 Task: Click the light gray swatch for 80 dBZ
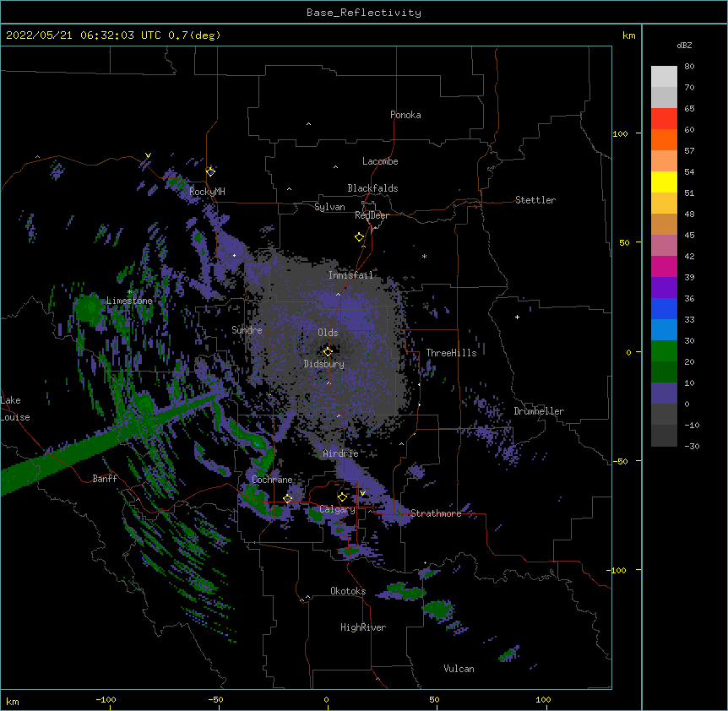click(664, 77)
